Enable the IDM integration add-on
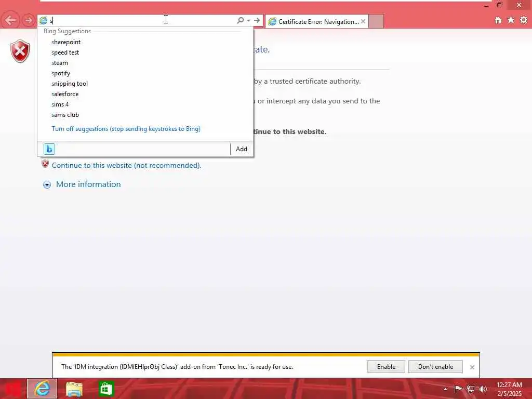The height and width of the screenshot is (399, 532). pos(386,367)
